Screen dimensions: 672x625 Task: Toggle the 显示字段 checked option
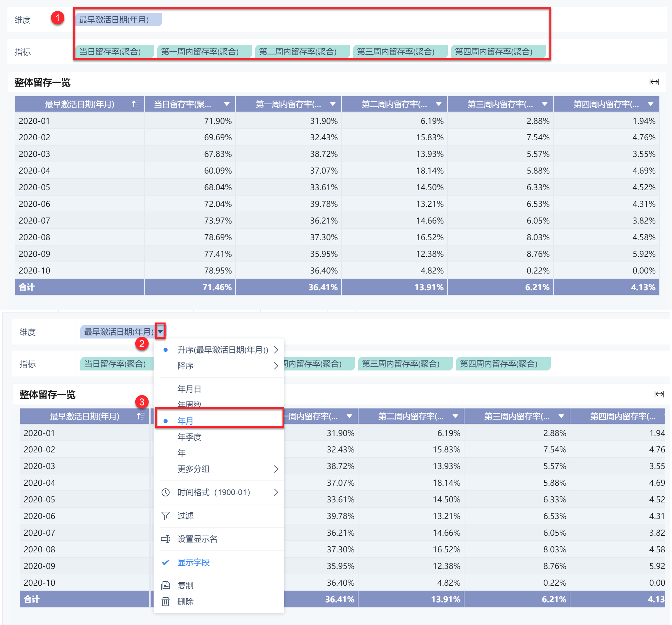click(193, 562)
